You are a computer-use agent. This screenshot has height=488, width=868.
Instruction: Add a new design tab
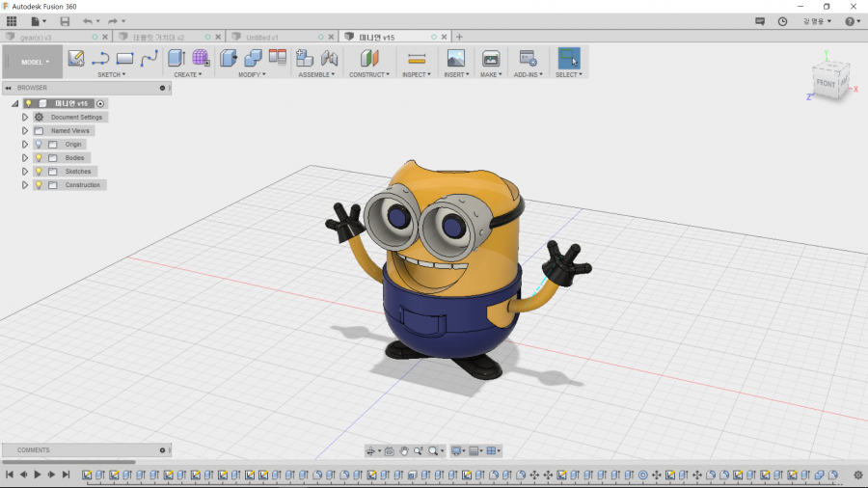point(459,37)
